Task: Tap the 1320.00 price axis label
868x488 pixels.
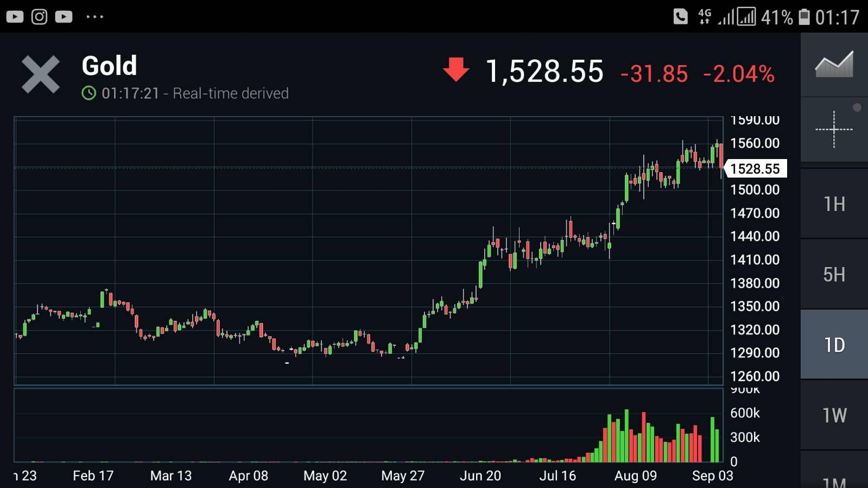Action: click(x=755, y=330)
